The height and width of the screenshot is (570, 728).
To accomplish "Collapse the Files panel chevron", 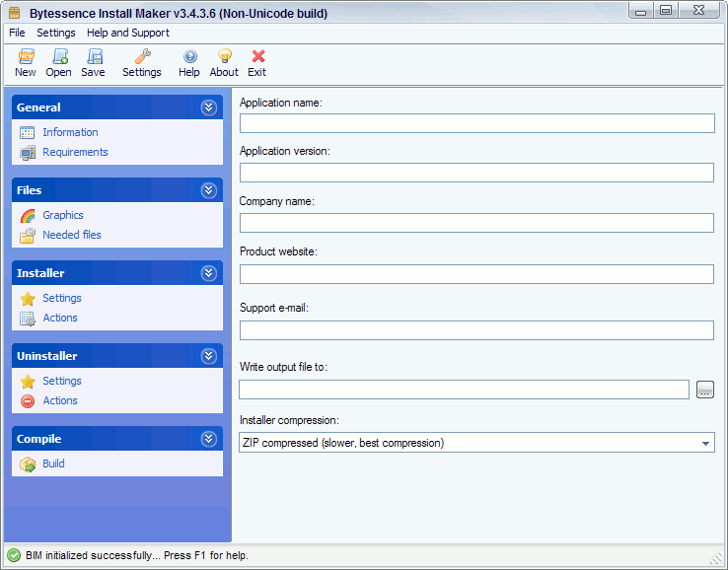I will pyautogui.click(x=208, y=190).
